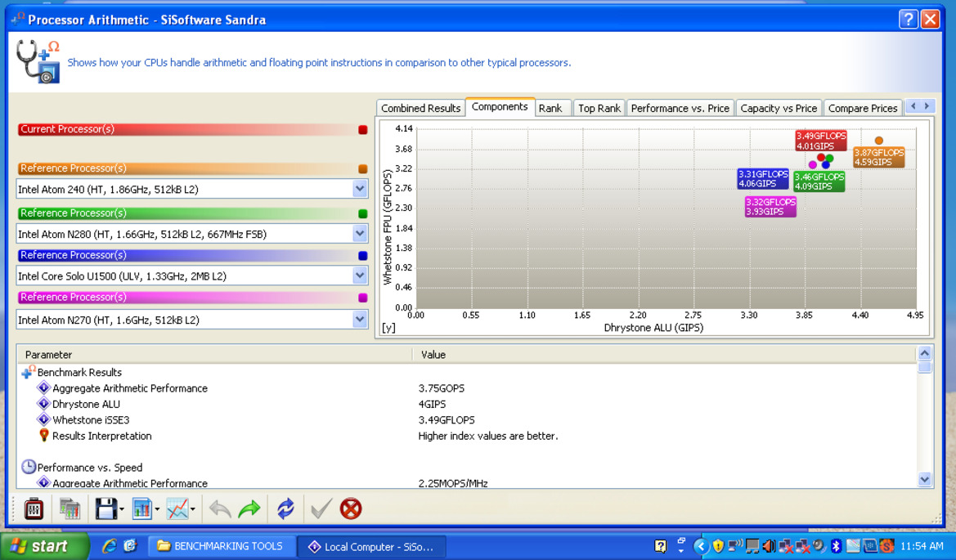Screen dimensions: 956x560
Task: Go forward with the green arrow
Action: (x=249, y=508)
